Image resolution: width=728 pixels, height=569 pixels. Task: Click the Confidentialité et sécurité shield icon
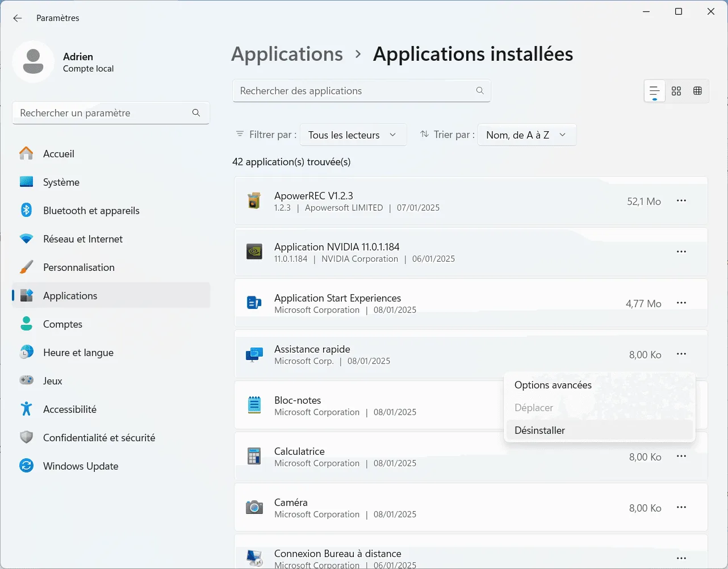pyautogui.click(x=27, y=437)
